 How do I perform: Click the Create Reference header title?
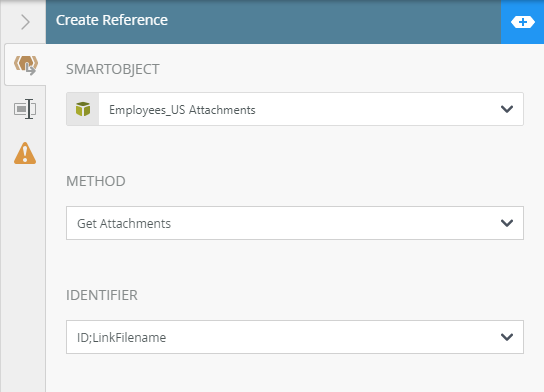[112, 20]
